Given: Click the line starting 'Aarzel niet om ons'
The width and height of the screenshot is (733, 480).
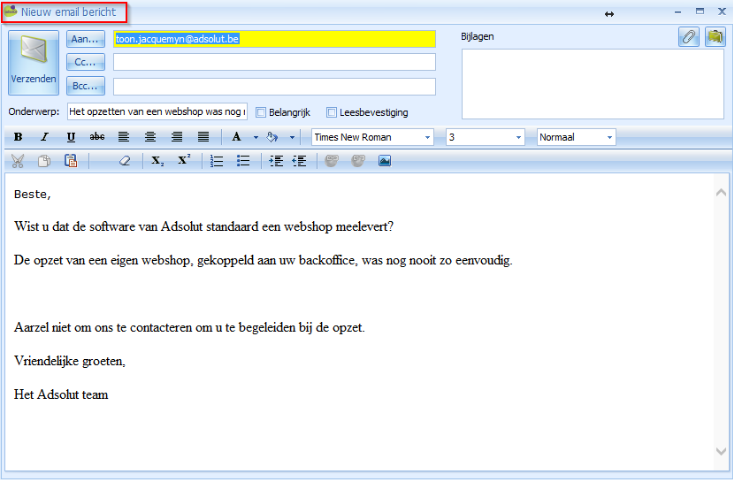Looking at the screenshot, I should pos(189,327).
